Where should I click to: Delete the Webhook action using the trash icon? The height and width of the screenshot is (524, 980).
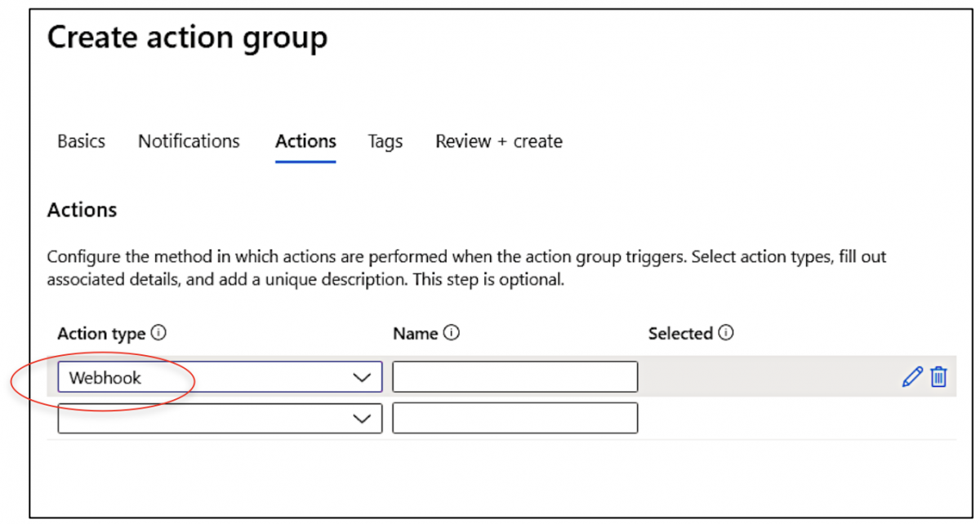(x=938, y=376)
